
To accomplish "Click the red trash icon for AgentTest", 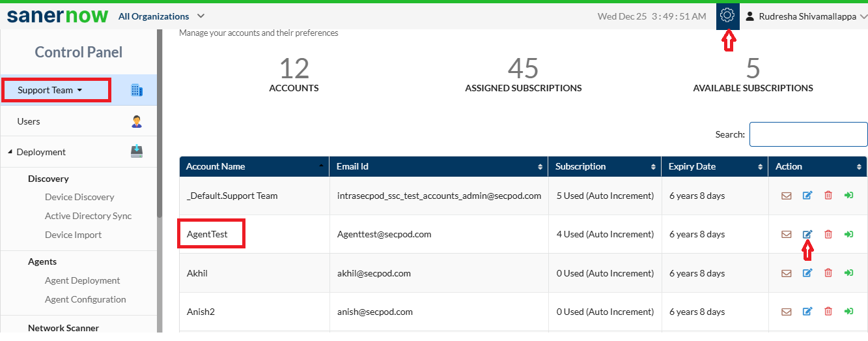I will tap(828, 234).
